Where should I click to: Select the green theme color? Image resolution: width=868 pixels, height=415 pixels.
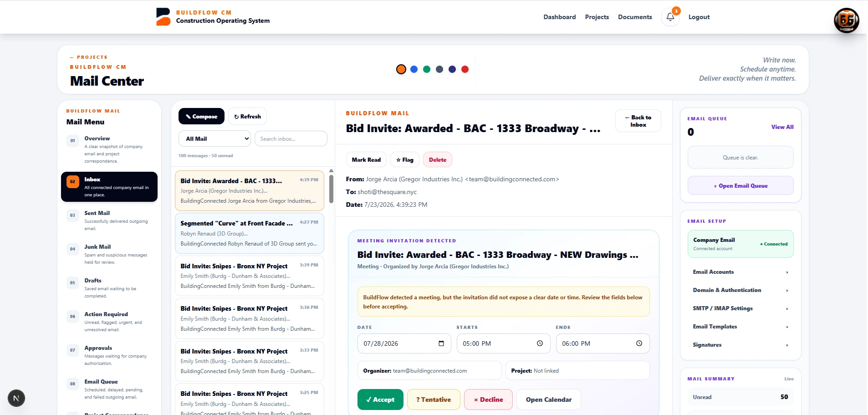427,69
